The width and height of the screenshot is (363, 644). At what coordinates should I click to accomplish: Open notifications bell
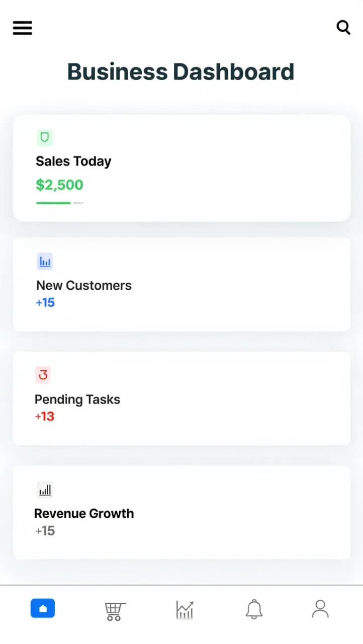click(x=254, y=609)
